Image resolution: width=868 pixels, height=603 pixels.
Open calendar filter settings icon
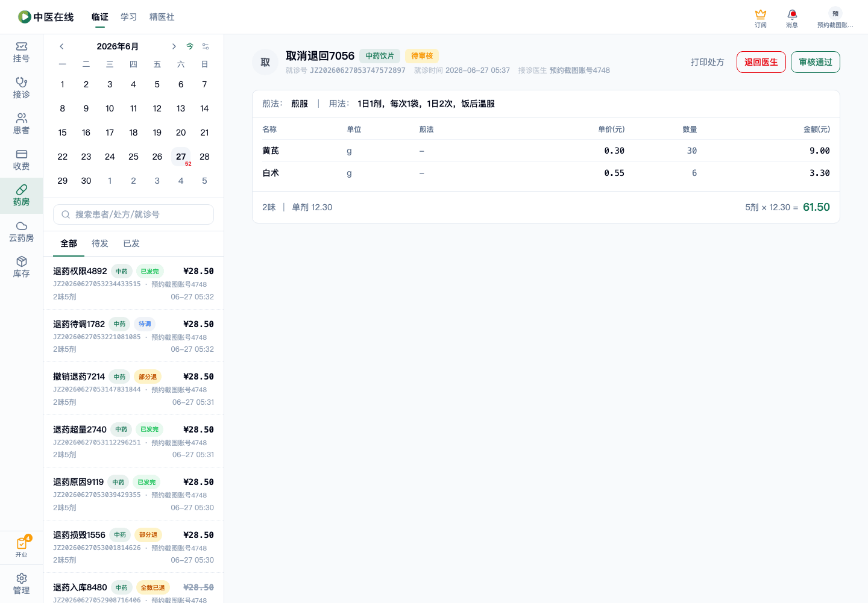(206, 46)
